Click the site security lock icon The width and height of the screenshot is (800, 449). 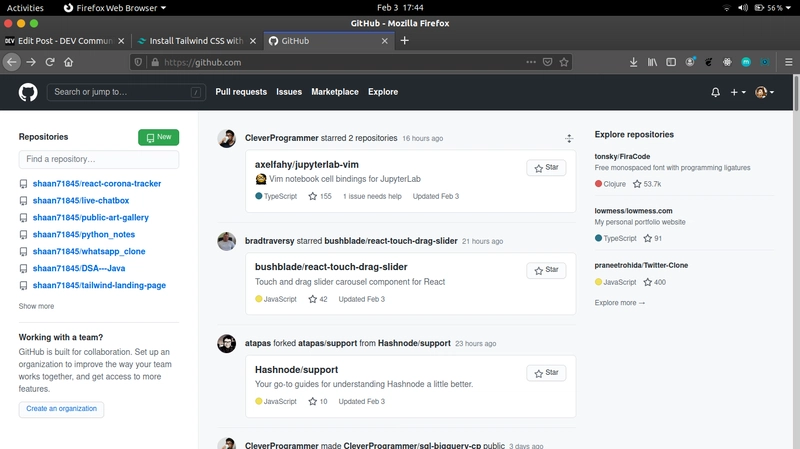point(155,62)
